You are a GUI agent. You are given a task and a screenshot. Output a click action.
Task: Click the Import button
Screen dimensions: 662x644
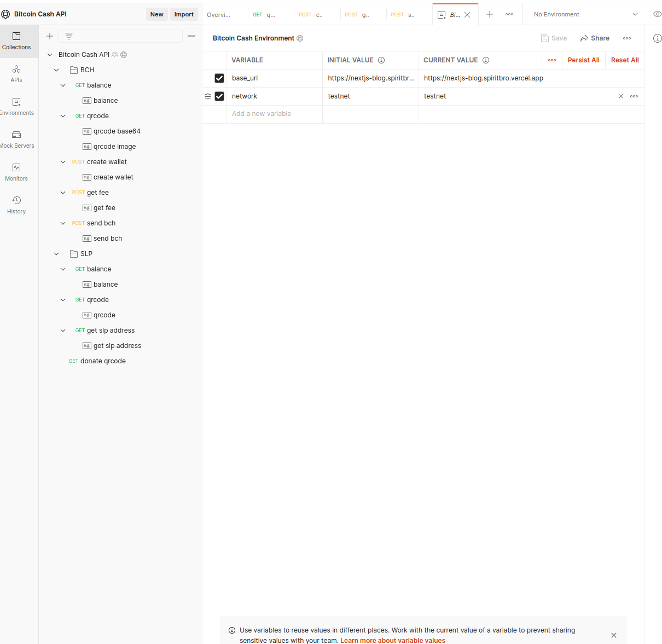184,14
